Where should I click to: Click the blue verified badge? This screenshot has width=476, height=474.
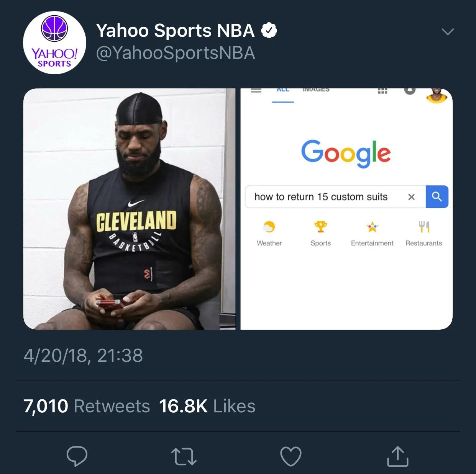pos(269,31)
